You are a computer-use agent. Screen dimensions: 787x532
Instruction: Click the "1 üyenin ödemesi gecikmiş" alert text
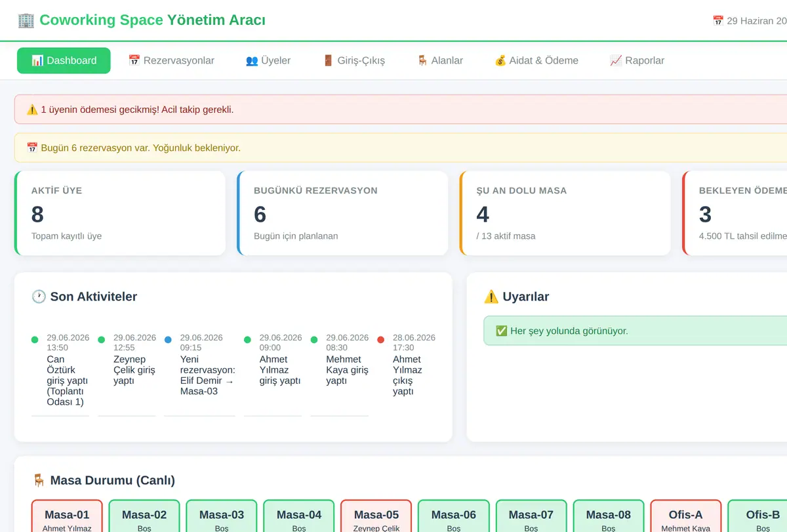coord(137,110)
